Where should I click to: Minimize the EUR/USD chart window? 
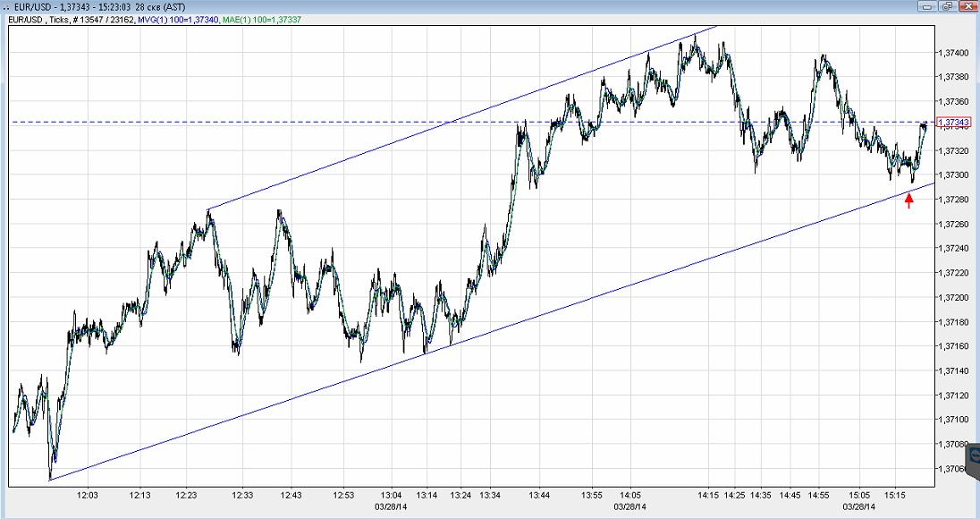927,6
